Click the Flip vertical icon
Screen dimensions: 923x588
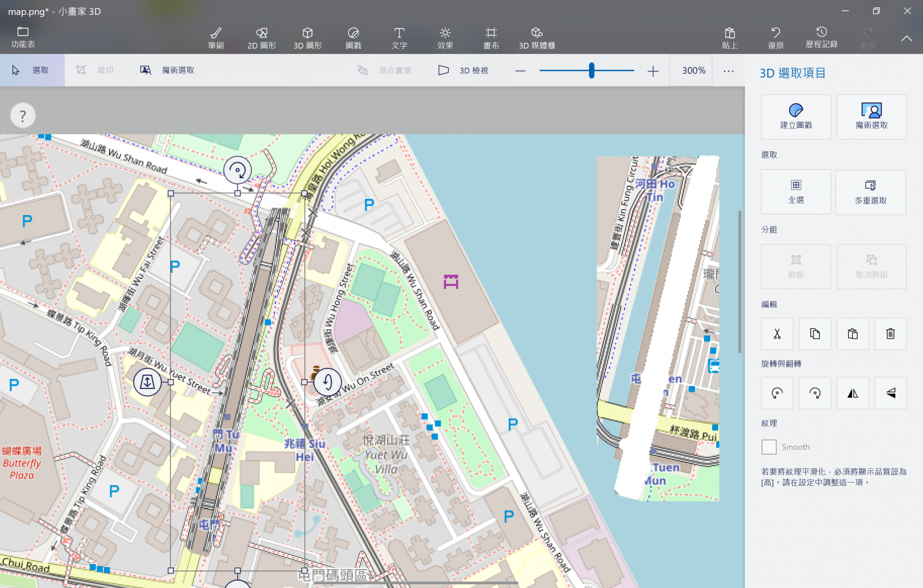(x=890, y=393)
